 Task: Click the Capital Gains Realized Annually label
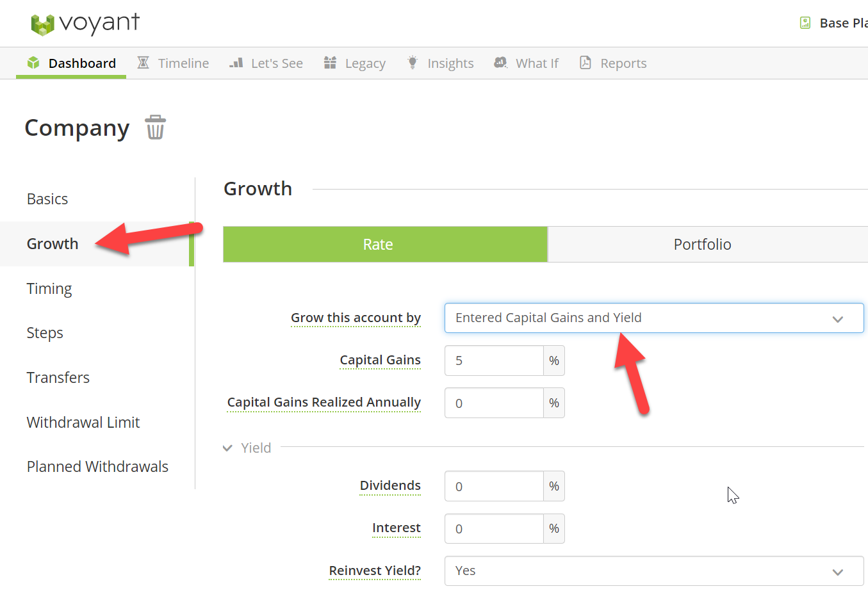coord(323,402)
